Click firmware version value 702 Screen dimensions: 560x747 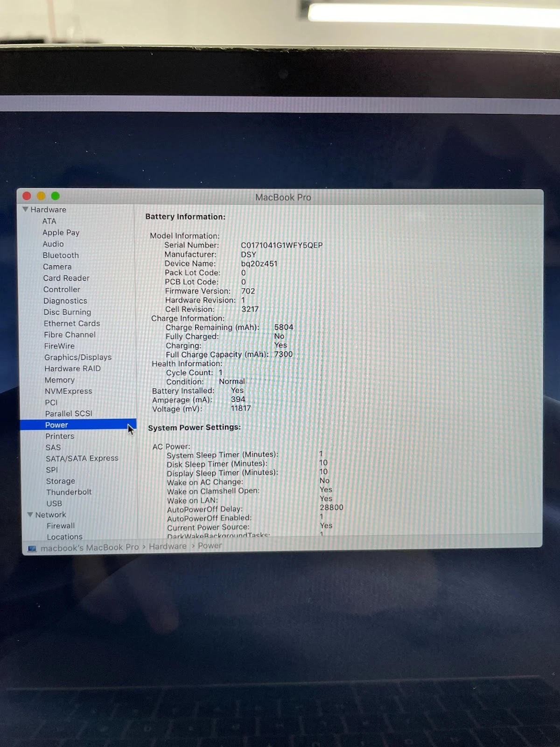248,291
